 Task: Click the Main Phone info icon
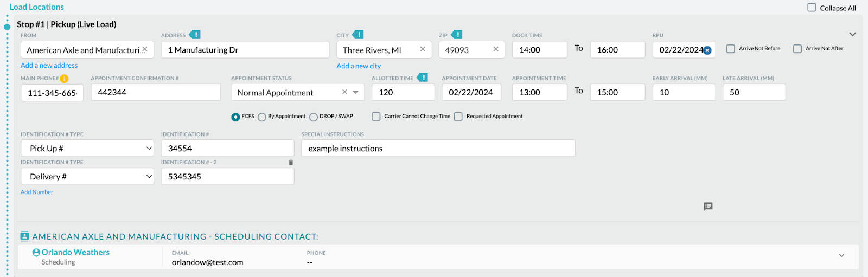(64, 79)
